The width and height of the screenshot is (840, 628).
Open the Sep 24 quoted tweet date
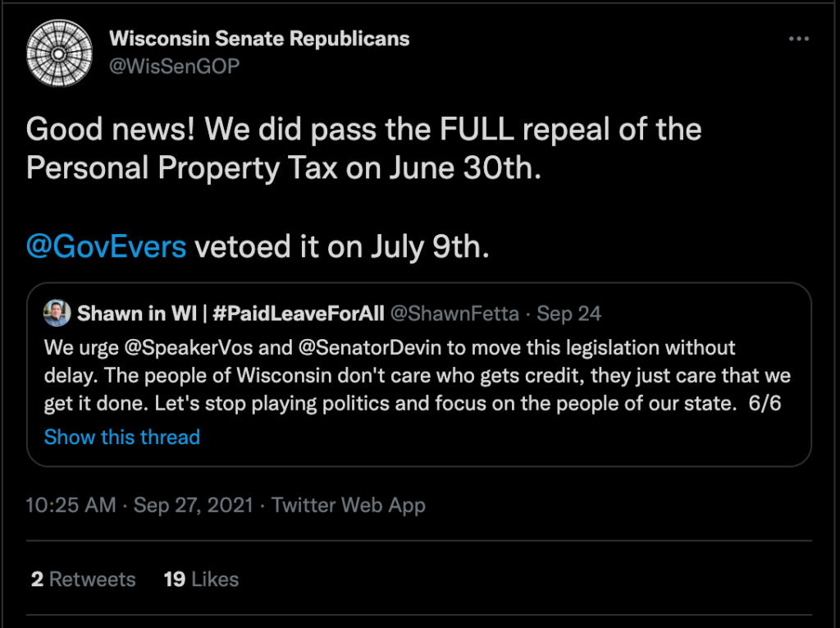[x=568, y=313]
